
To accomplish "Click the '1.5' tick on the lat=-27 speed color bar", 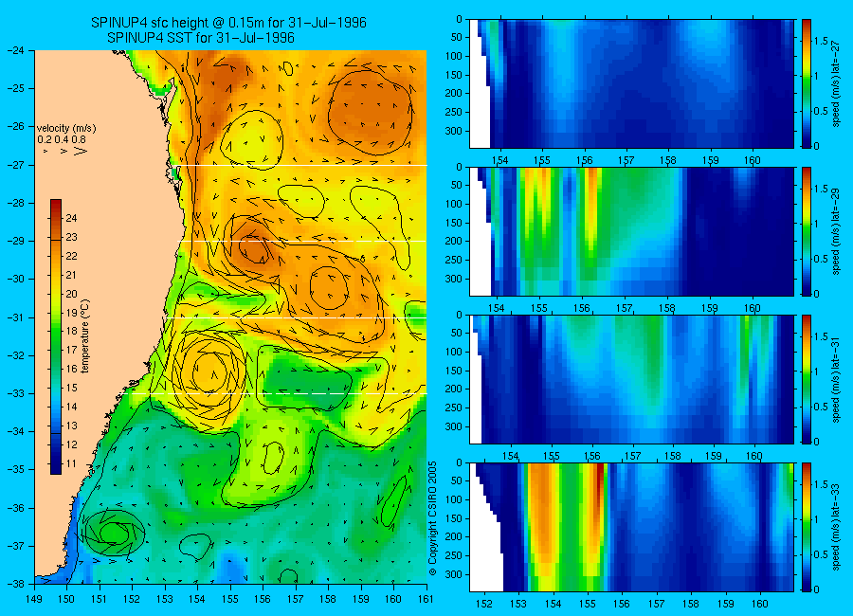I will coord(821,41).
